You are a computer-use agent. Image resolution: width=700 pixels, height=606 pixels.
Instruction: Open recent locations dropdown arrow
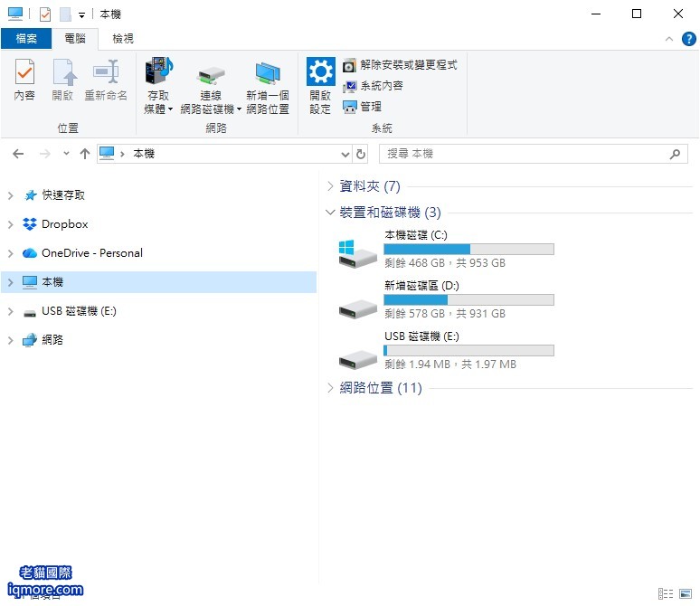66,154
